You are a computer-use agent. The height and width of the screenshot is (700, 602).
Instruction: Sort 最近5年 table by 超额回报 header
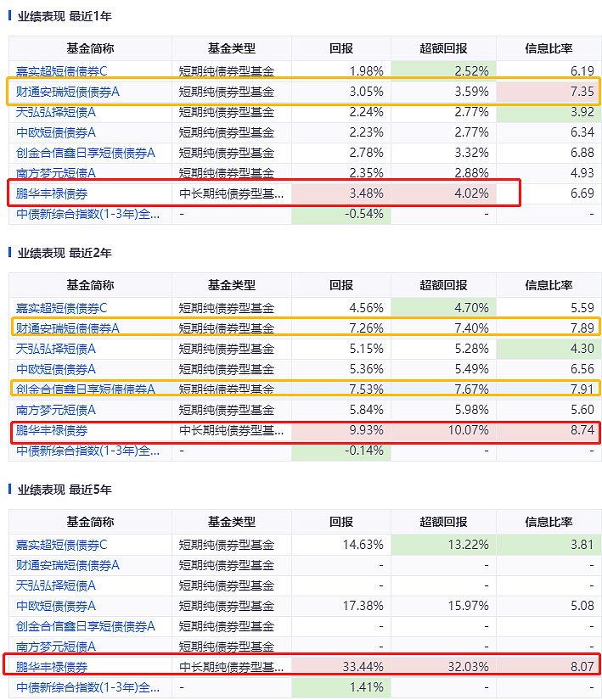[443, 522]
